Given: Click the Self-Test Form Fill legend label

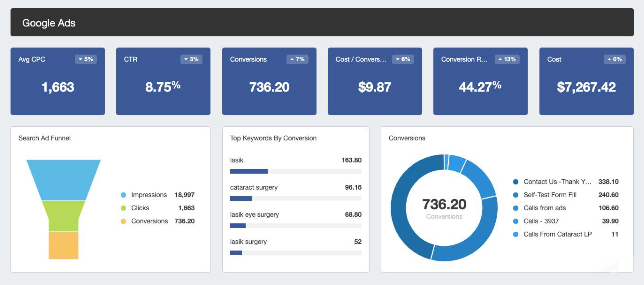Looking at the screenshot, I should coord(550,195).
